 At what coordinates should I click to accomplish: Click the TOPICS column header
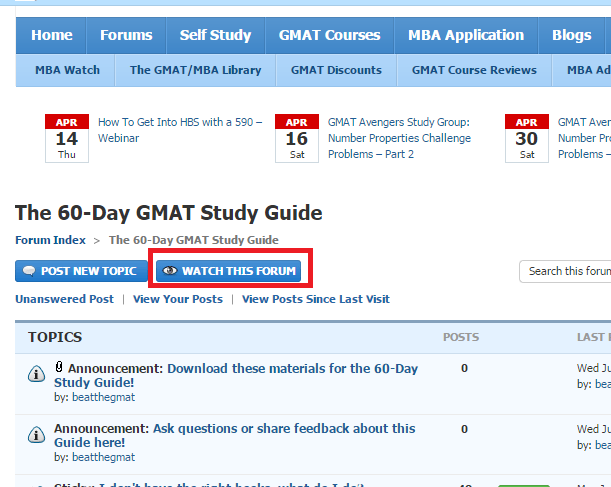(55, 337)
